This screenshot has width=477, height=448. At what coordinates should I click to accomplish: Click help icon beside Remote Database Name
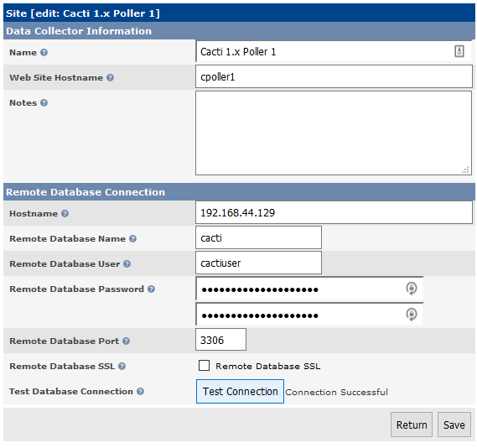coord(132,238)
